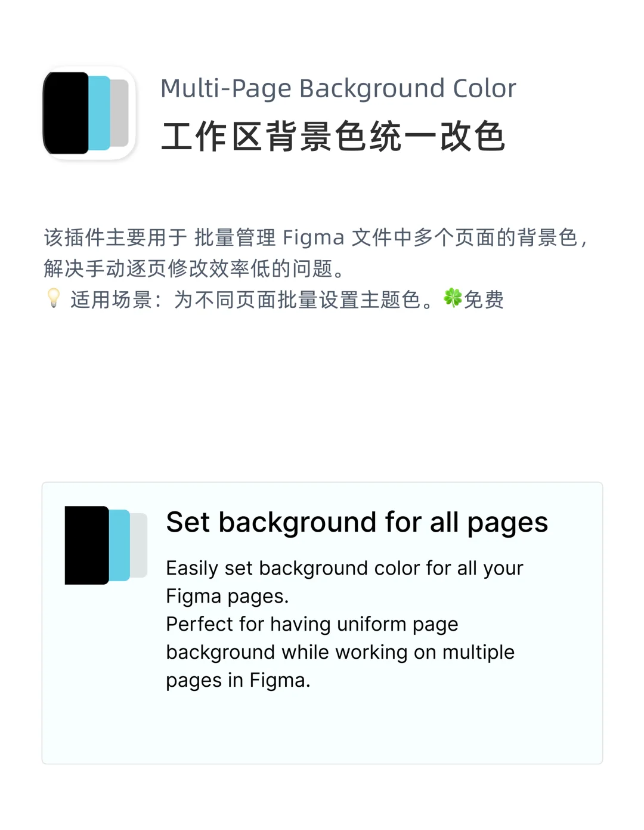
Task: Click the 免费 free label
Action: point(484,299)
